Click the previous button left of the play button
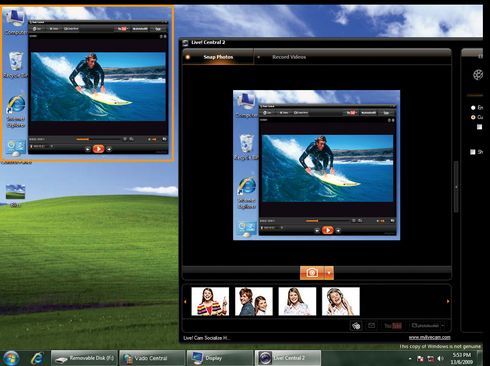490x366 pixels. [88, 149]
